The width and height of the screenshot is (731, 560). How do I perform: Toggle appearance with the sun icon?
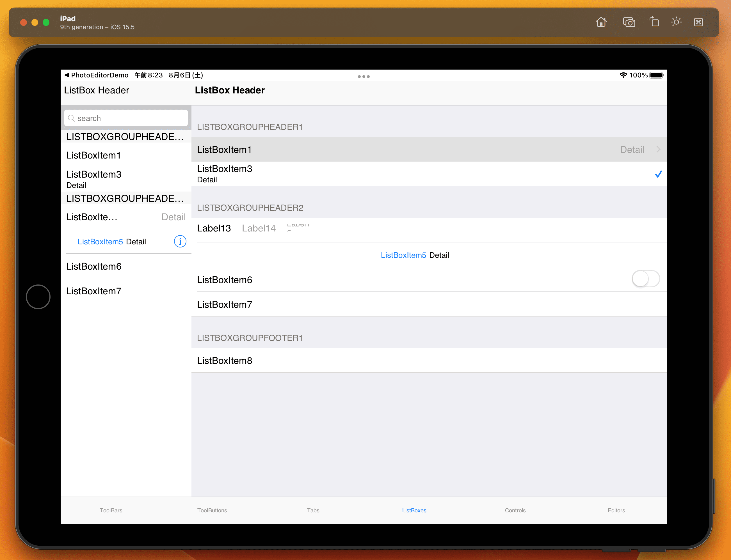tap(676, 22)
